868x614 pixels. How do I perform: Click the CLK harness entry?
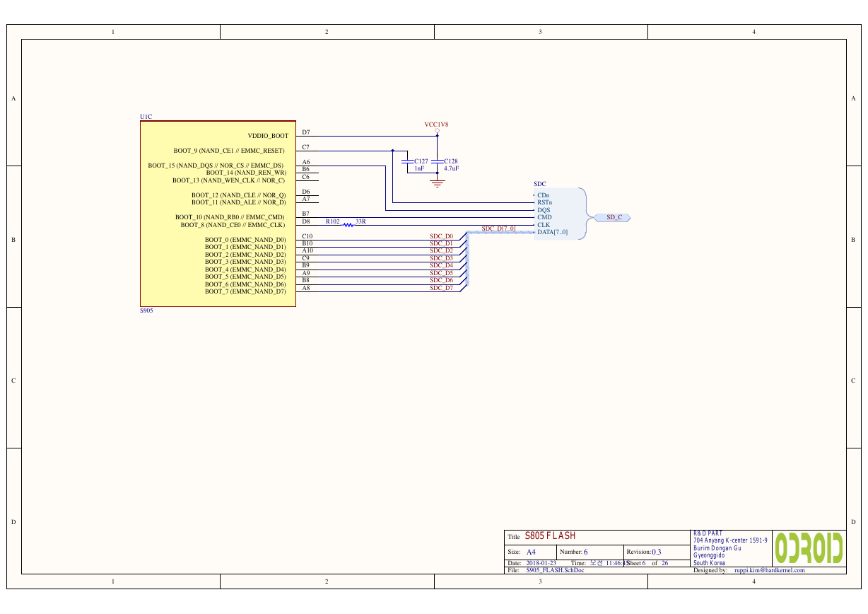click(x=544, y=225)
